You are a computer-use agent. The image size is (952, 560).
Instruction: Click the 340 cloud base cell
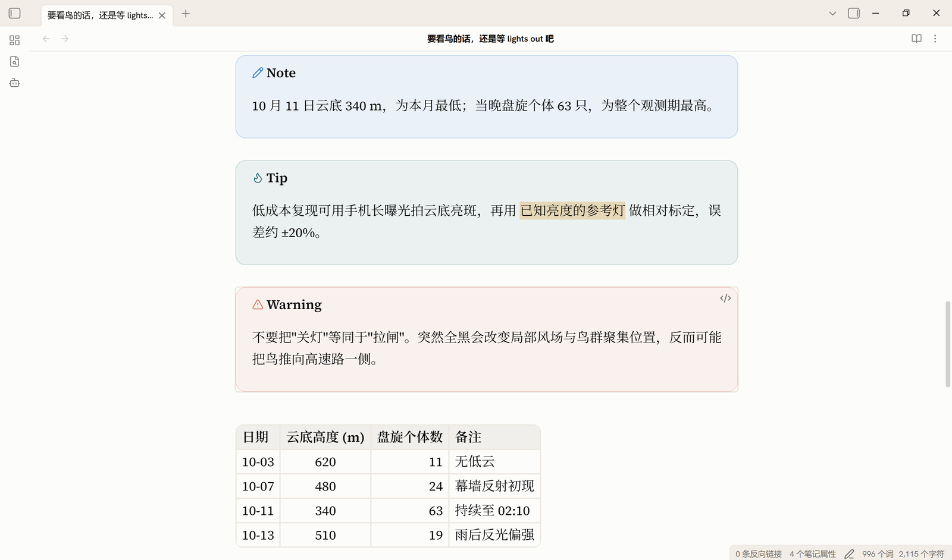[x=325, y=511]
